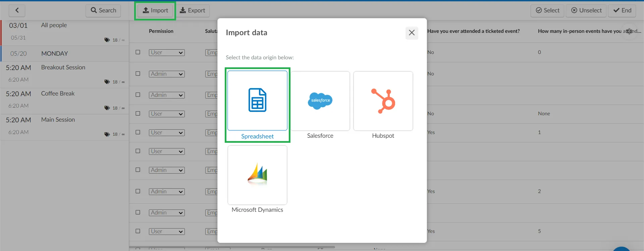Viewport: 644px width, 251px height.
Task: Select the Breakout Session entry
Action: click(x=65, y=75)
